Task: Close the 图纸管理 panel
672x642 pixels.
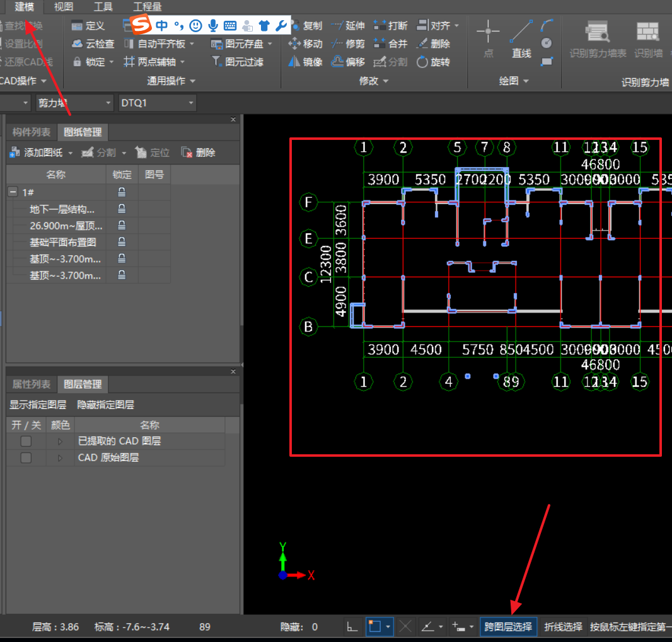Action: pyautogui.click(x=233, y=120)
